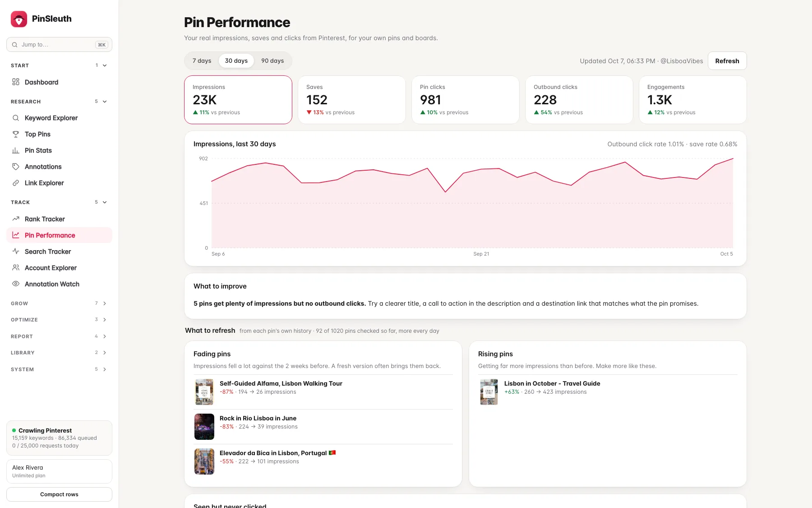Image resolution: width=812 pixels, height=508 pixels.
Task: Collapse the RESEARCH section chevron
Action: click(105, 102)
